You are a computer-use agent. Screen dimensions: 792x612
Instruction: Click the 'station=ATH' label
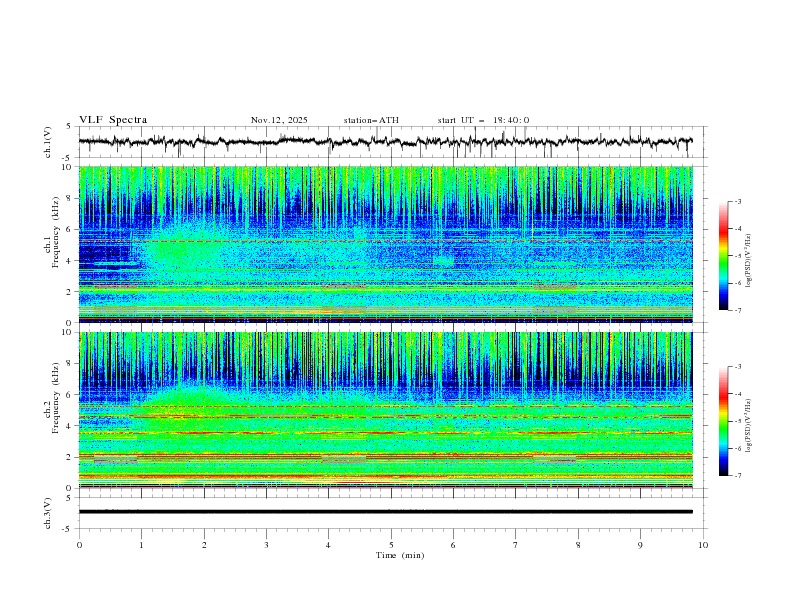point(371,120)
